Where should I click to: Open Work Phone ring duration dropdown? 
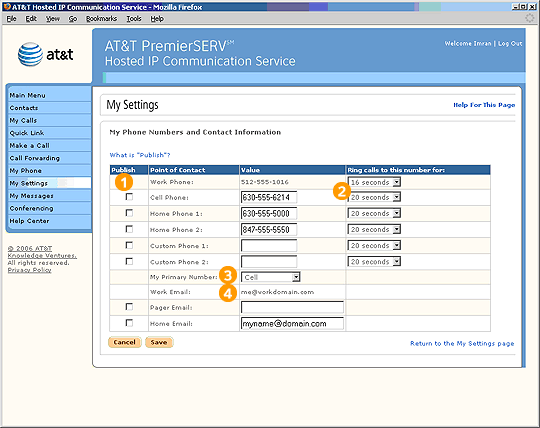[374, 182]
